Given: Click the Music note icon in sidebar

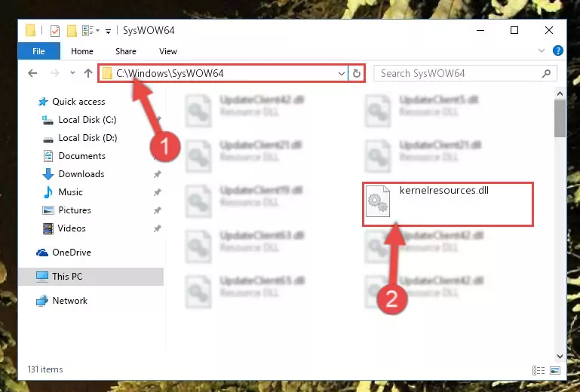Looking at the screenshot, I should (x=48, y=192).
